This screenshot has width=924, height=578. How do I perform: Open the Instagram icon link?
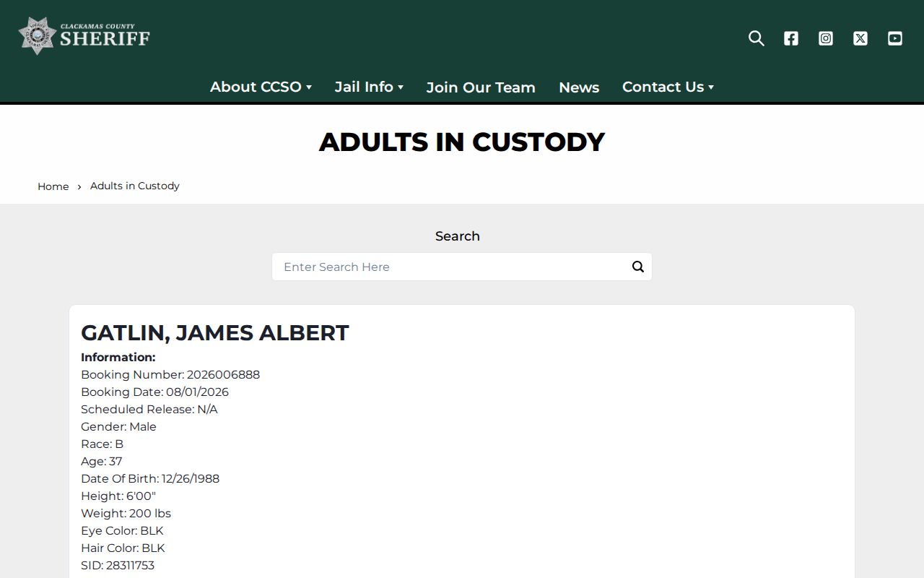(826, 38)
